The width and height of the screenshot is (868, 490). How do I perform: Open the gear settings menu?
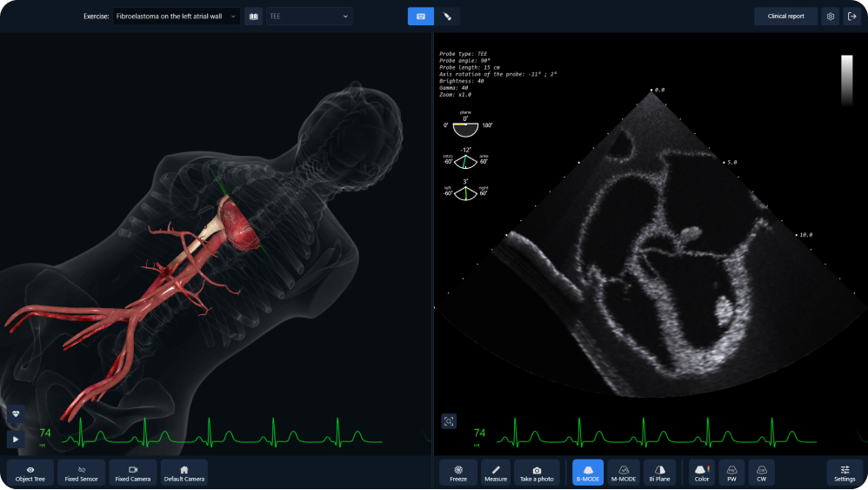coord(831,17)
